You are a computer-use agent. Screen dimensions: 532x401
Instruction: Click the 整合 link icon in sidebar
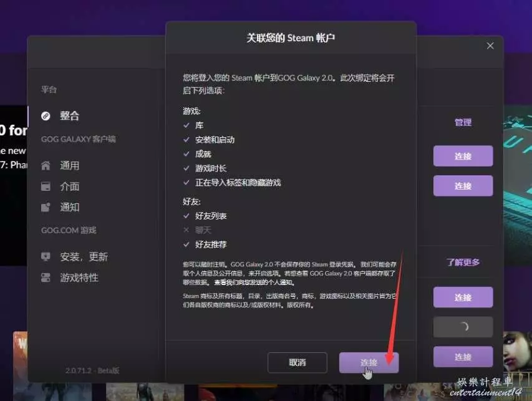click(46, 116)
